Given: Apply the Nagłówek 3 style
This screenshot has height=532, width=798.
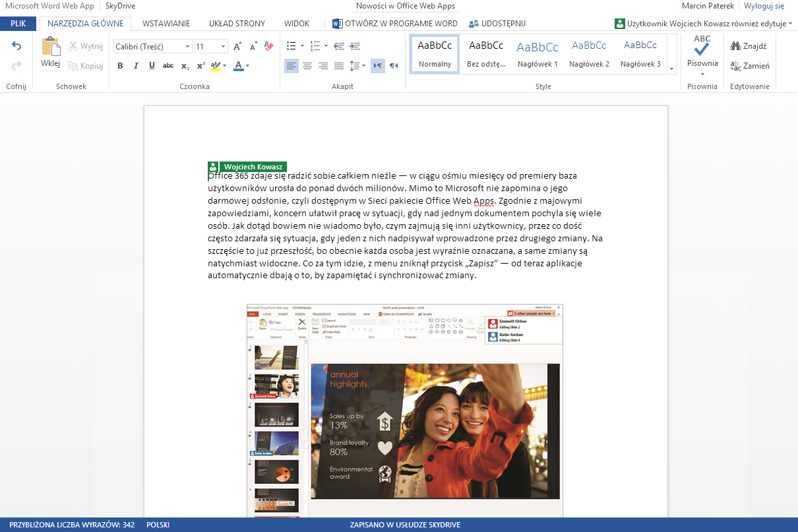Looking at the screenshot, I should point(640,53).
